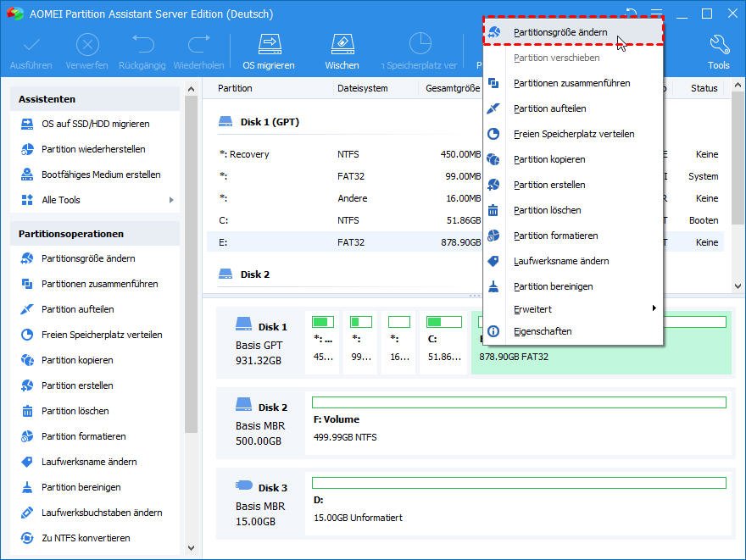Click sidebar Partition löschen operation
Image resolution: width=746 pixels, height=560 pixels.
click(x=75, y=411)
